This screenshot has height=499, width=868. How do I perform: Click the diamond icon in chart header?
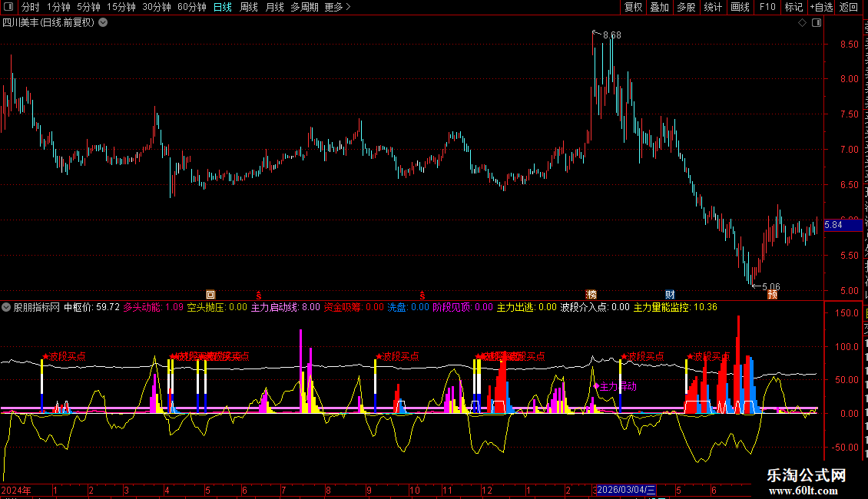click(x=802, y=23)
